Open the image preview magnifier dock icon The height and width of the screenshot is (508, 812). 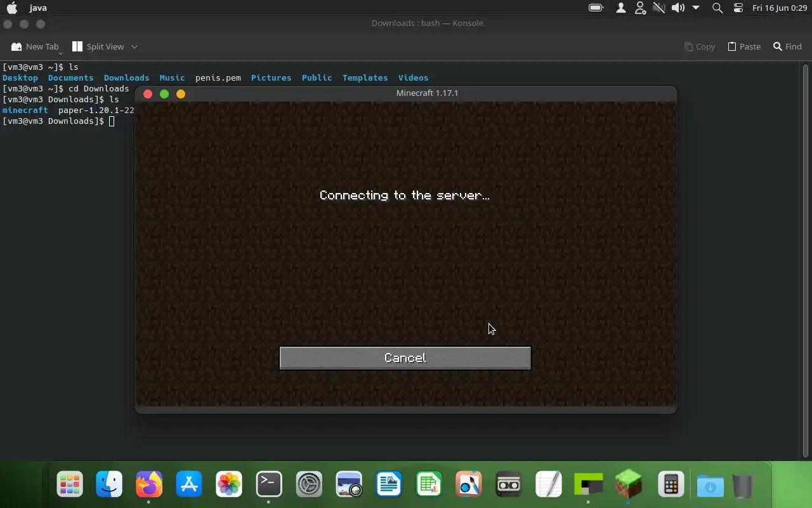pos(469,485)
